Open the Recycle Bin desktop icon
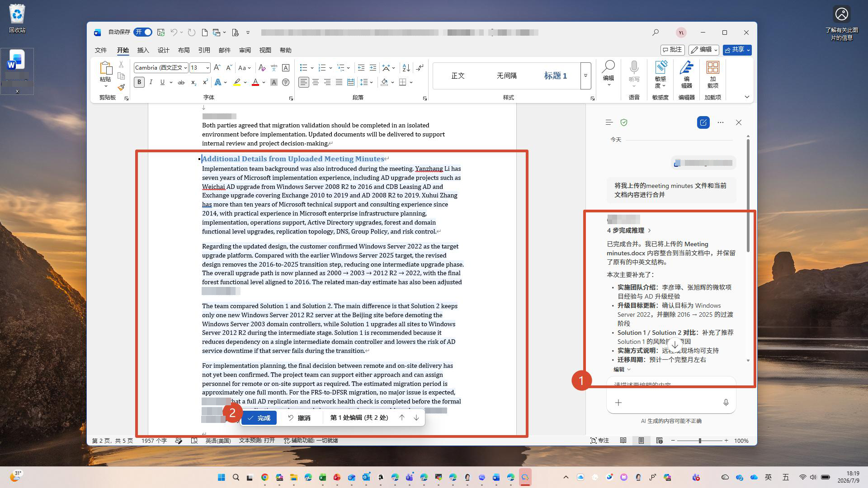This screenshot has height=488, width=868. coord(17,19)
